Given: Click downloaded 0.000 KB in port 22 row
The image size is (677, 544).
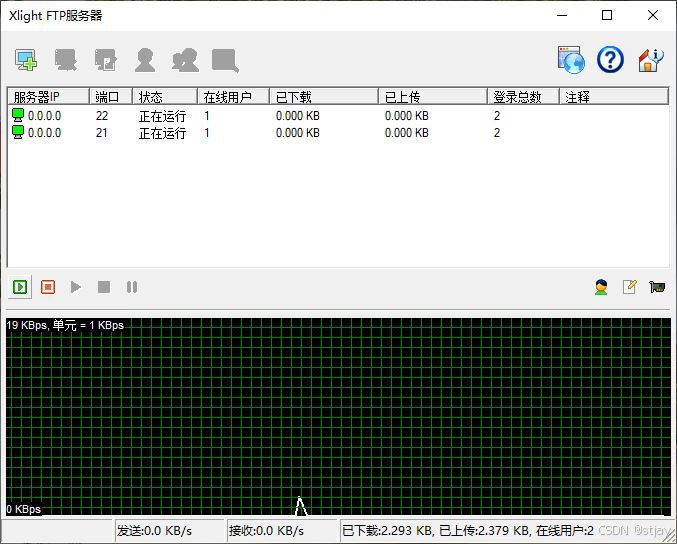Looking at the screenshot, I should (298, 116).
